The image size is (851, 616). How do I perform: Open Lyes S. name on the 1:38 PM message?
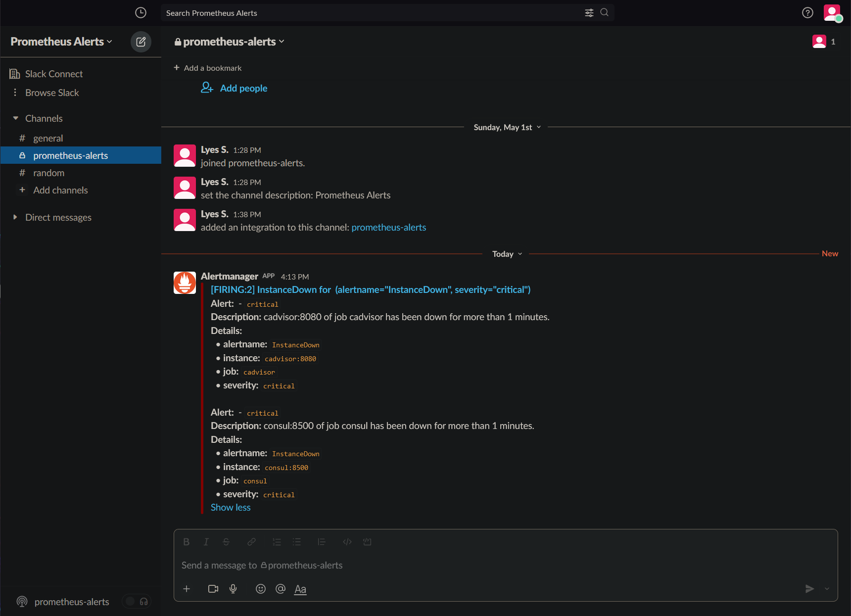(214, 214)
